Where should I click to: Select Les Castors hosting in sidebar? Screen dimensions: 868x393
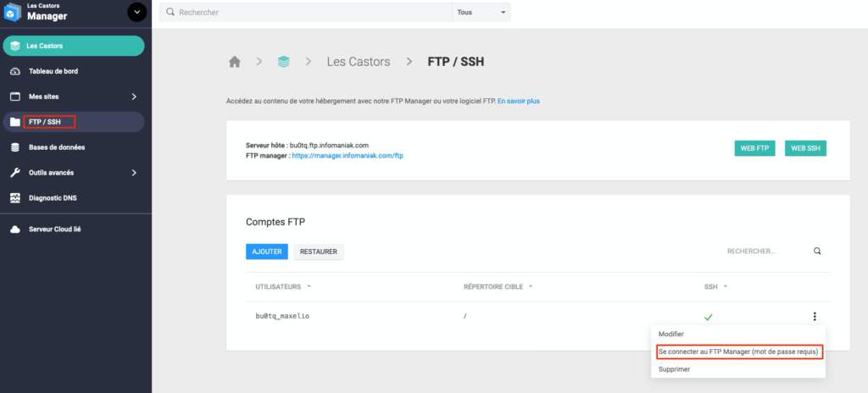74,46
